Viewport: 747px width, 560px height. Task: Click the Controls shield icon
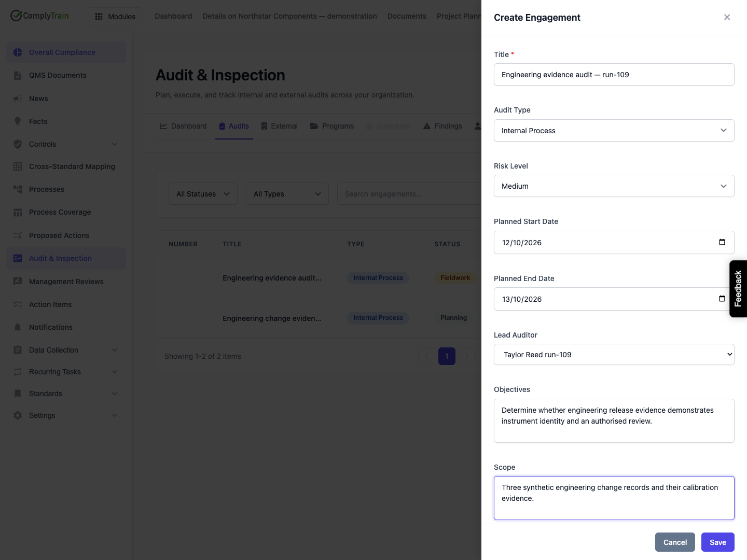tap(18, 144)
